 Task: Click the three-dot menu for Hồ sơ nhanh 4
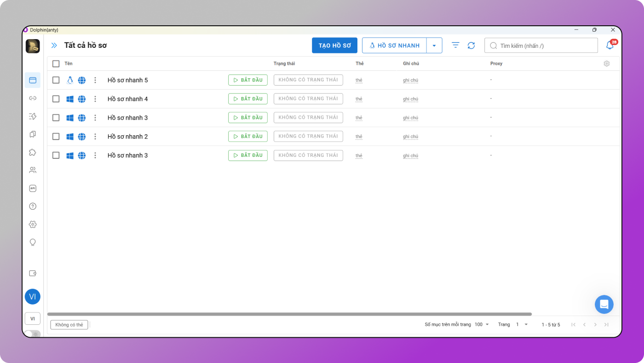95,99
